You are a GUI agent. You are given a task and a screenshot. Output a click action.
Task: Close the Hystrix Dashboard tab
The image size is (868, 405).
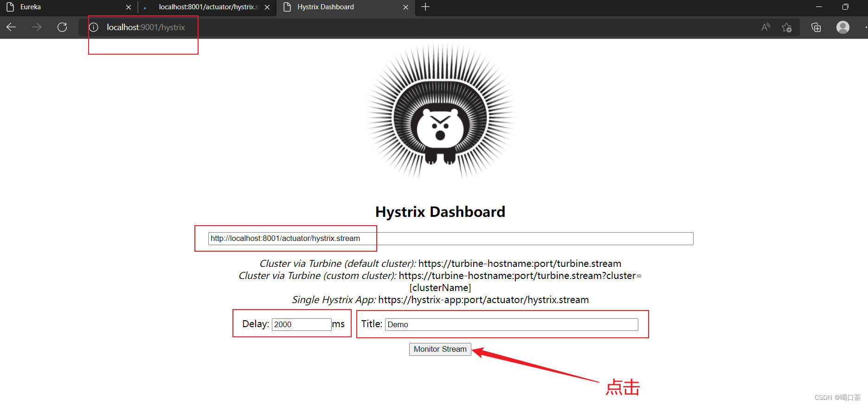(x=405, y=7)
